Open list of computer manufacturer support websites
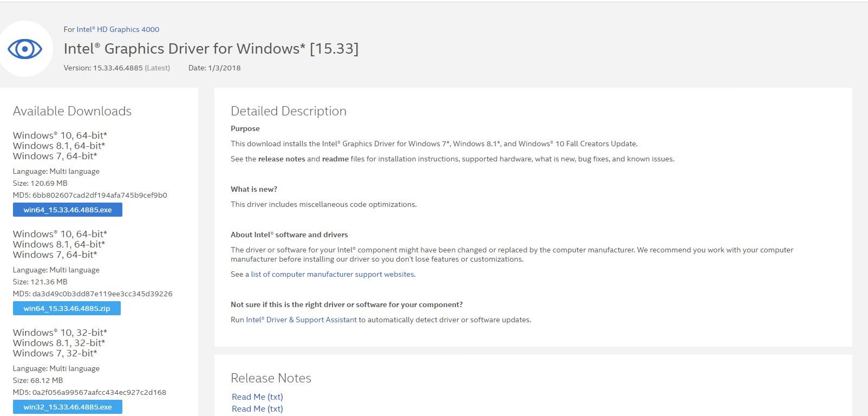 [x=332, y=274]
